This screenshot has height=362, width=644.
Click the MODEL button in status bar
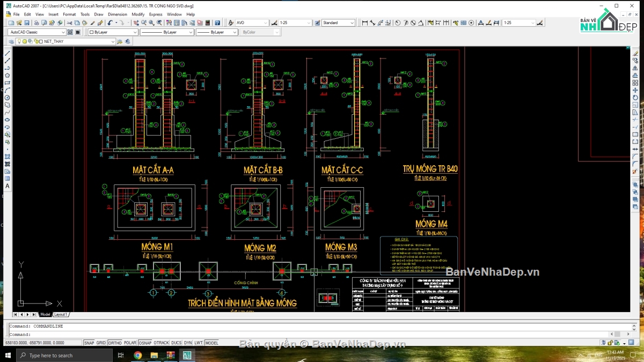pyautogui.click(x=211, y=343)
